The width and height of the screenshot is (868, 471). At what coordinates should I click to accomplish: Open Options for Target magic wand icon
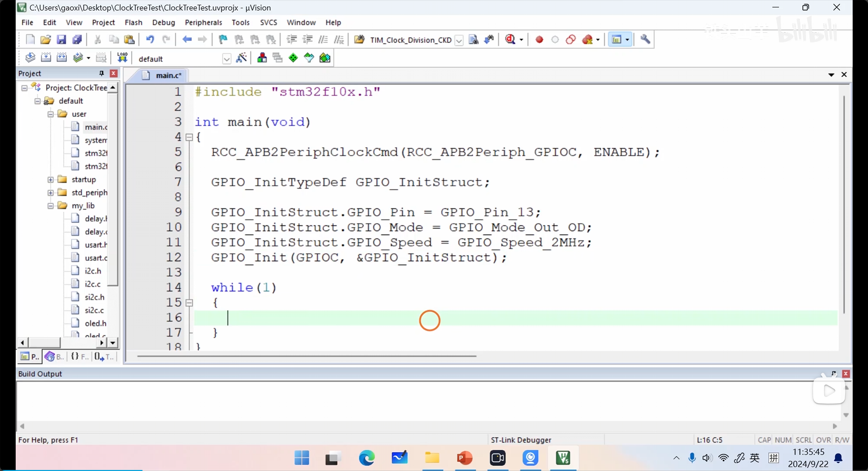click(x=241, y=58)
